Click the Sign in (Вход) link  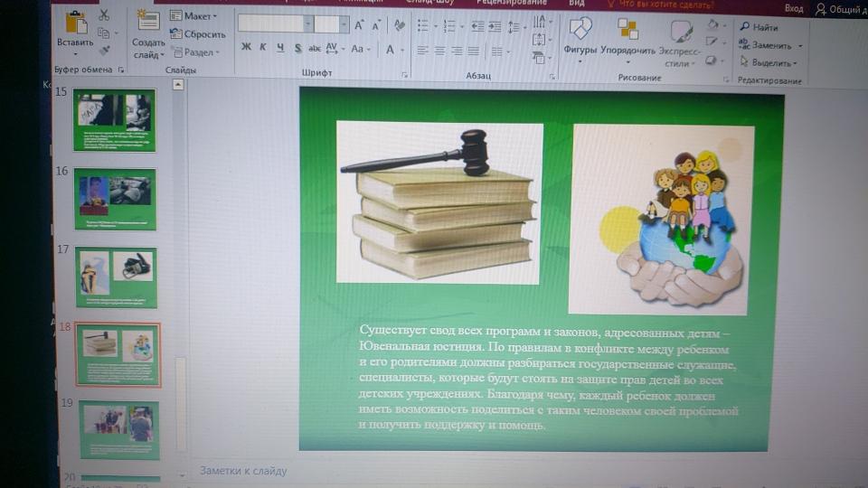[x=794, y=8]
